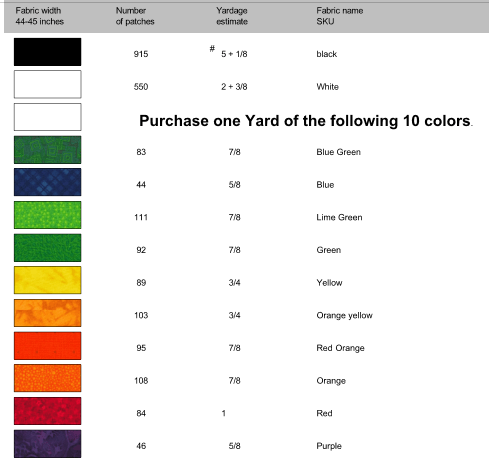Click the 'Blue Green' fabric name
489x464 pixels.
point(338,152)
